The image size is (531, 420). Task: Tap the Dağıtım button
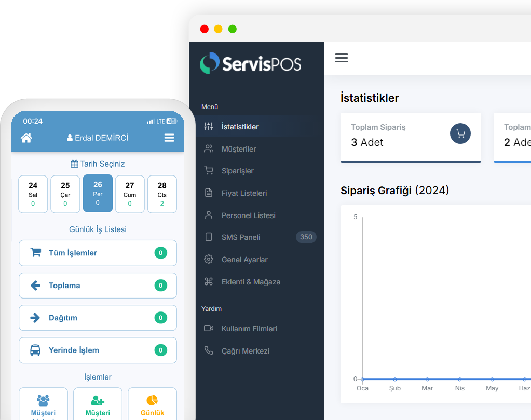[x=98, y=318]
